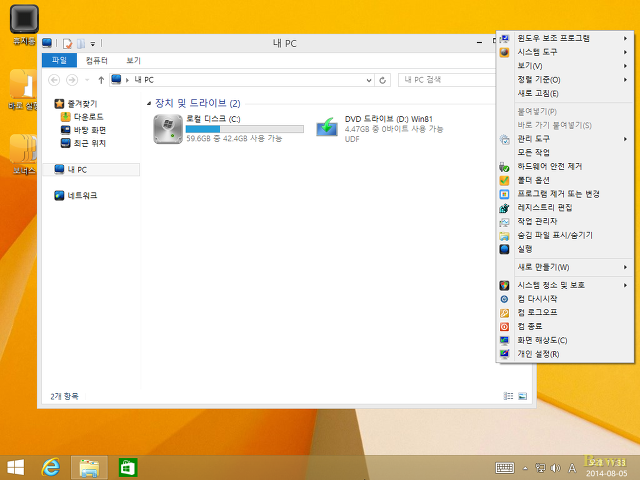Click the 레지스트리 편집 icon
Image resolution: width=640 pixels, height=480 pixels.
click(504, 208)
